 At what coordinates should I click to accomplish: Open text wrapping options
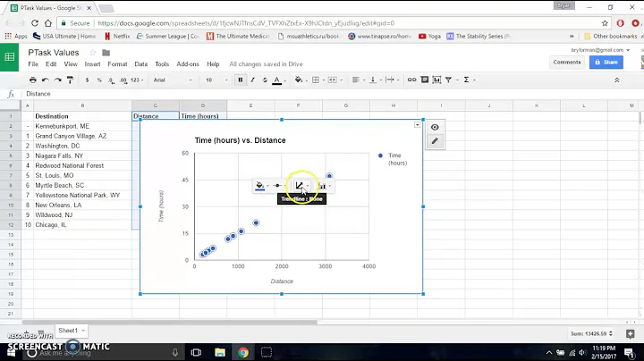tap(393, 80)
